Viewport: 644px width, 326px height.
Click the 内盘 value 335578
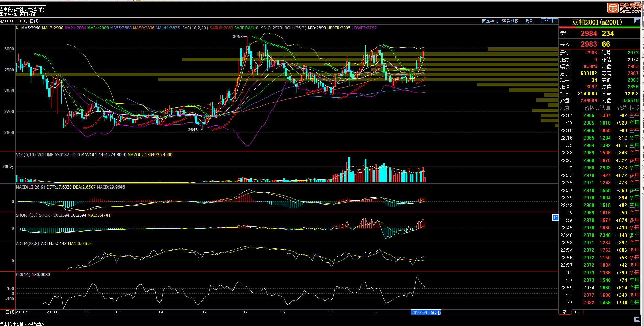[630, 100]
